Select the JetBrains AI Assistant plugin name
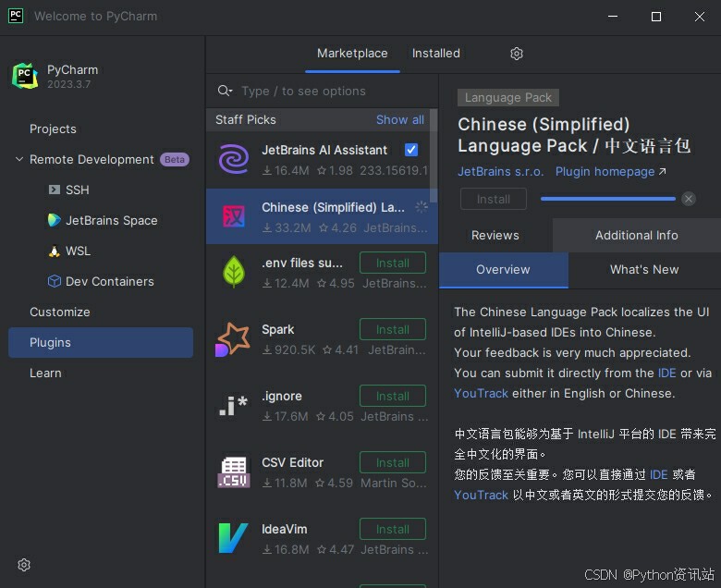 click(x=324, y=150)
